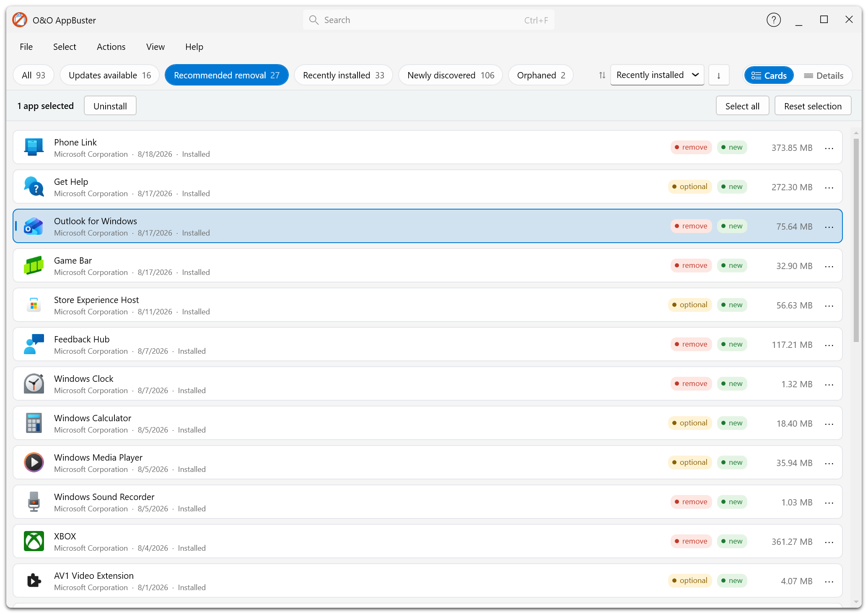This screenshot has width=868, height=614.
Task: Select the Windows Clock card title
Action: click(83, 378)
